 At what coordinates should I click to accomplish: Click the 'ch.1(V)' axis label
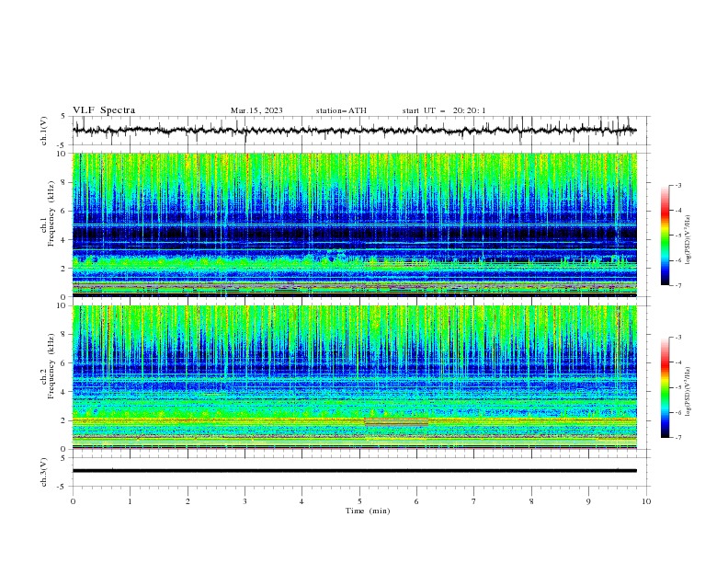tap(44, 131)
